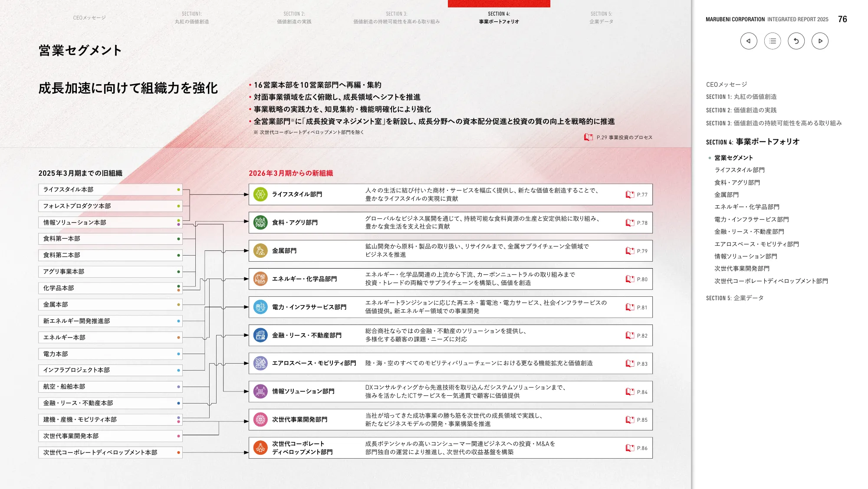Viewport: 868px width, 489px height.
Task: Click the previous-page arrow icon
Action: (x=748, y=40)
